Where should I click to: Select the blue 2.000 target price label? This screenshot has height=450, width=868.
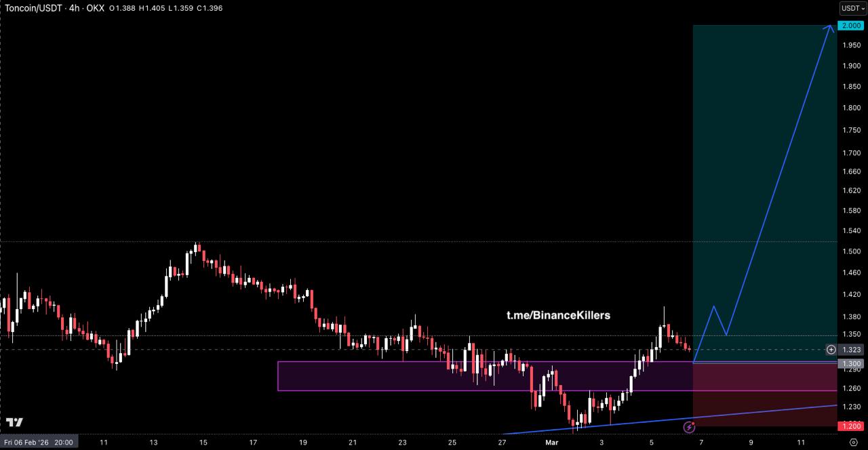[x=850, y=26]
